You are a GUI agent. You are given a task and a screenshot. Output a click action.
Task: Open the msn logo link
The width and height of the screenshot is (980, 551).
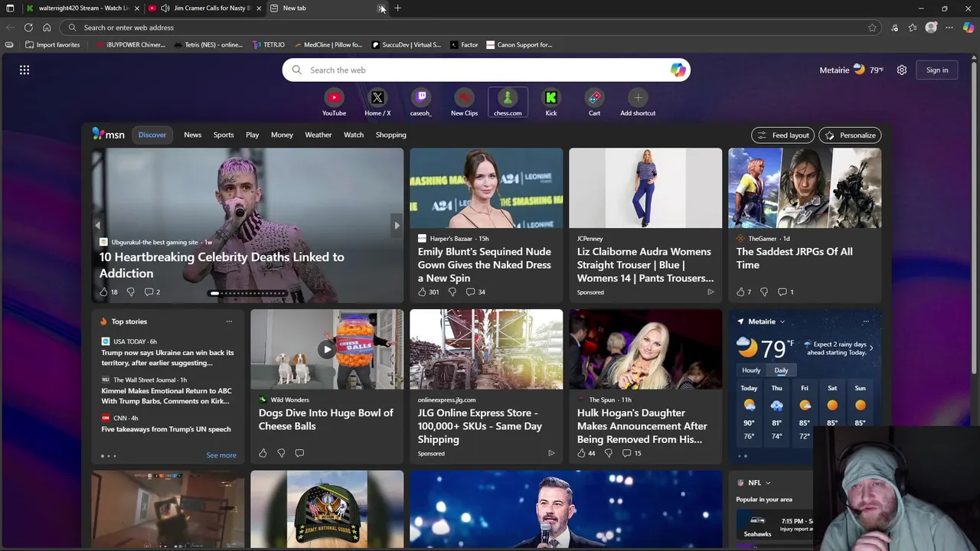pyautogui.click(x=108, y=134)
